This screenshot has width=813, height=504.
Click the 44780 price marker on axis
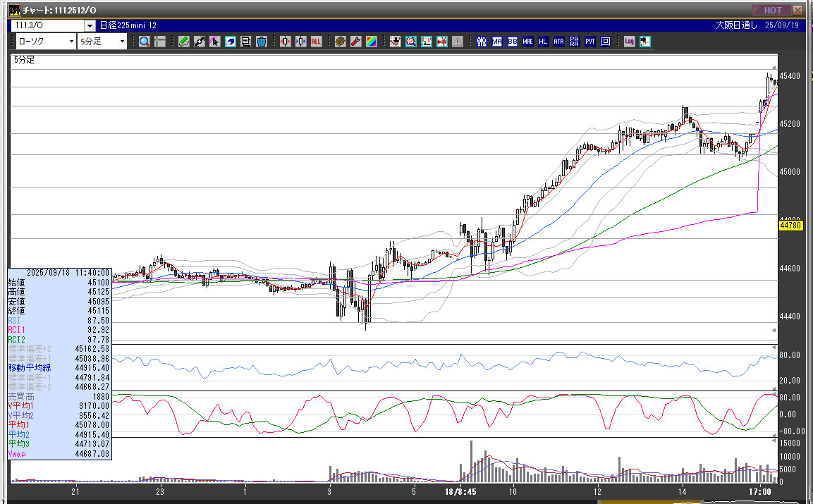[x=791, y=226]
